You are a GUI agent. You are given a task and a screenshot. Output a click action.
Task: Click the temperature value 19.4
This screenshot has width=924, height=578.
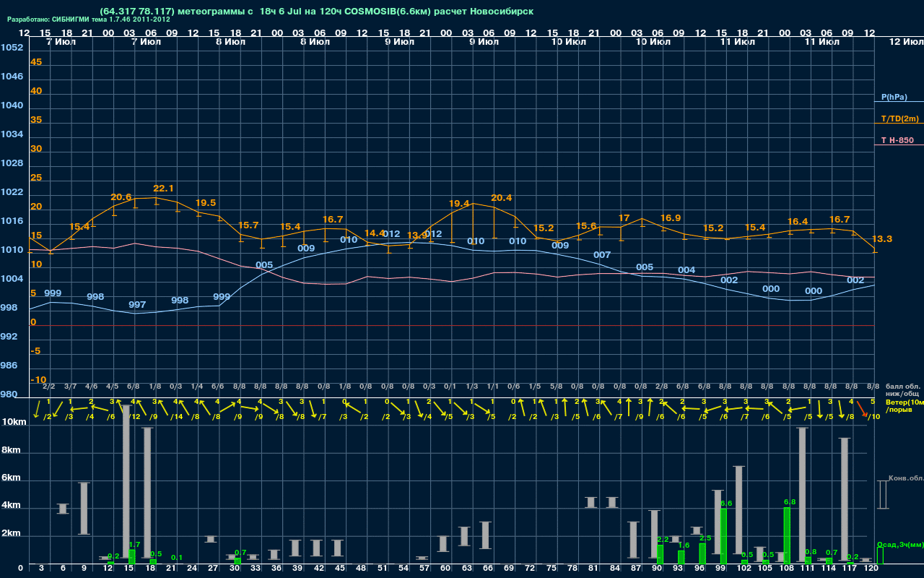tap(459, 204)
